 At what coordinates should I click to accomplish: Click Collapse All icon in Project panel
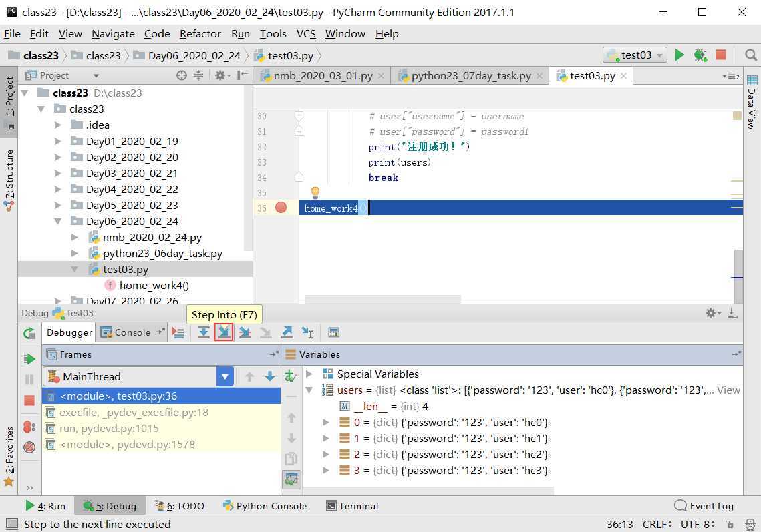(198, 75)
